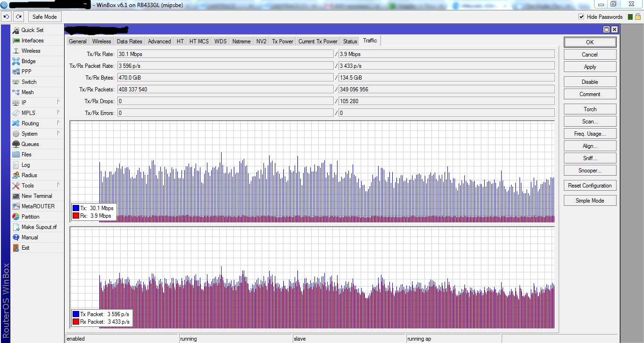The height and width of the screenshot is (343, 644).
Task: Click the Radius icon in sidebar
Action: coord(16,175)
